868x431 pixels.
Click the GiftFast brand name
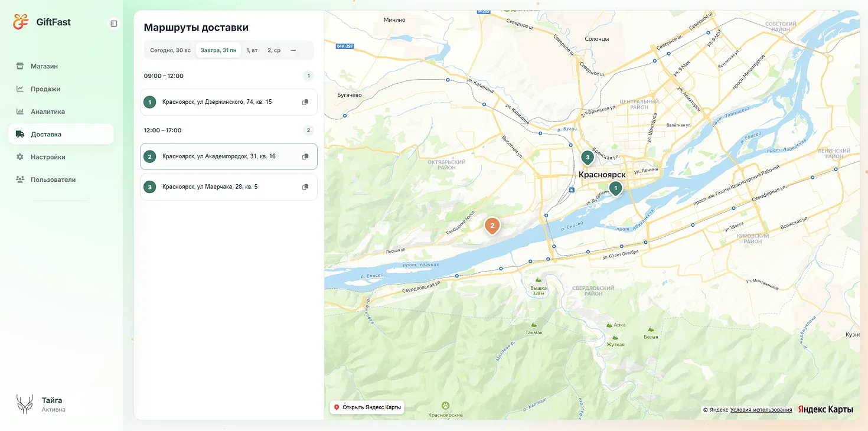[54, 22]
